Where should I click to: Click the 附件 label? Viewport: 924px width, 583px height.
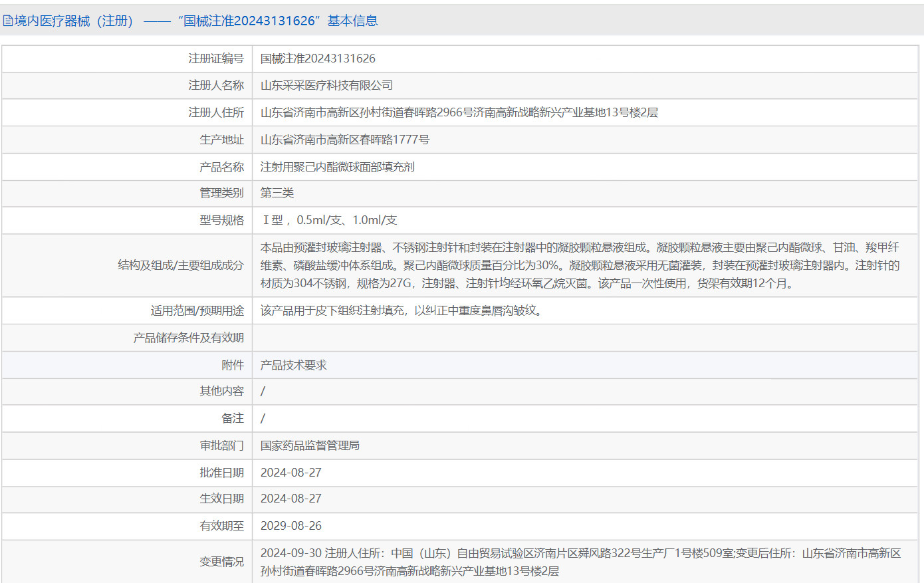coord(233,365)
